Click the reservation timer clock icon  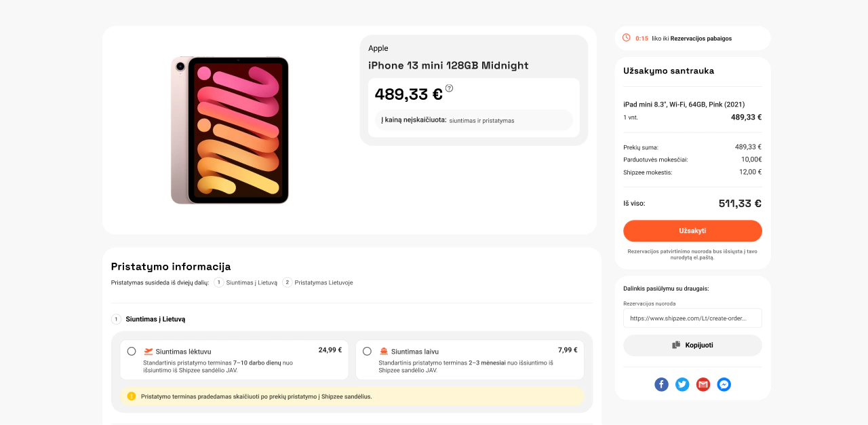pos(627,38)
